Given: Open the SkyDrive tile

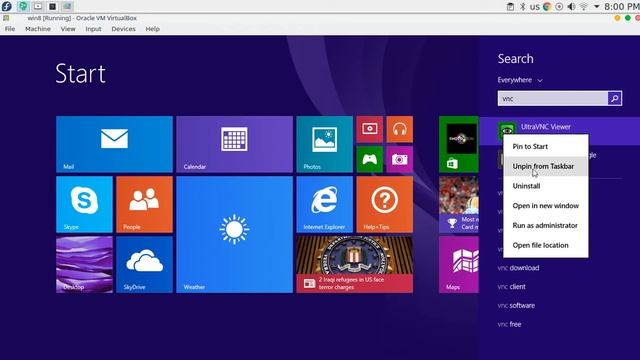Looking at the screenshot, I should pyautogui.click(x=144, y=264).
